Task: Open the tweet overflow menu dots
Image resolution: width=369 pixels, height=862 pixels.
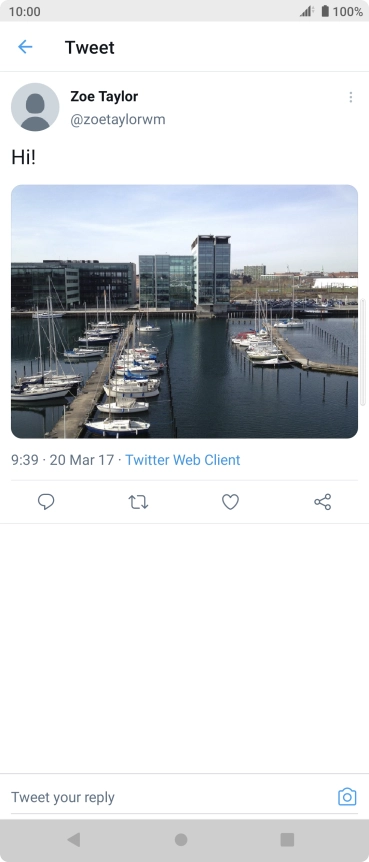Action: click(x=350, y=97)
